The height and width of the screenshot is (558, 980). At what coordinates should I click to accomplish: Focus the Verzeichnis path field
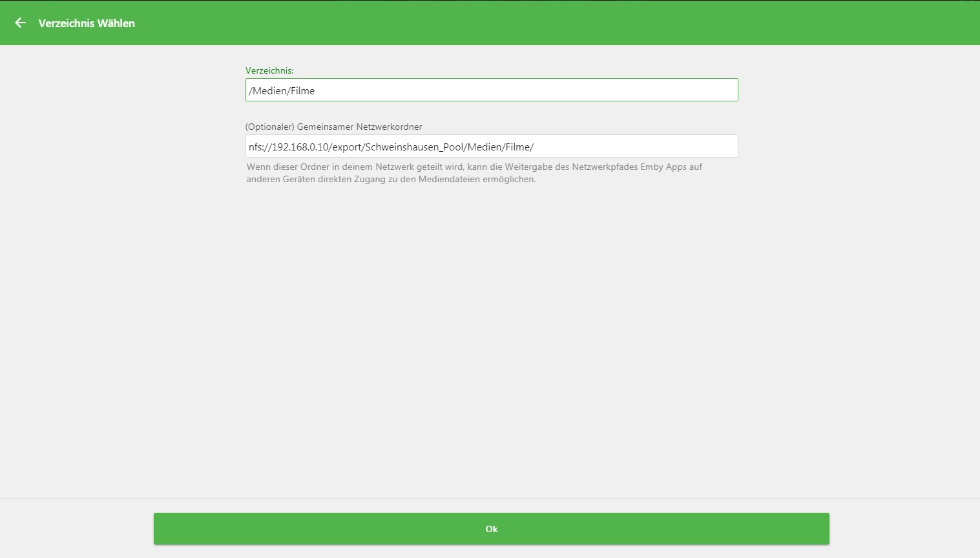point(492,90)
